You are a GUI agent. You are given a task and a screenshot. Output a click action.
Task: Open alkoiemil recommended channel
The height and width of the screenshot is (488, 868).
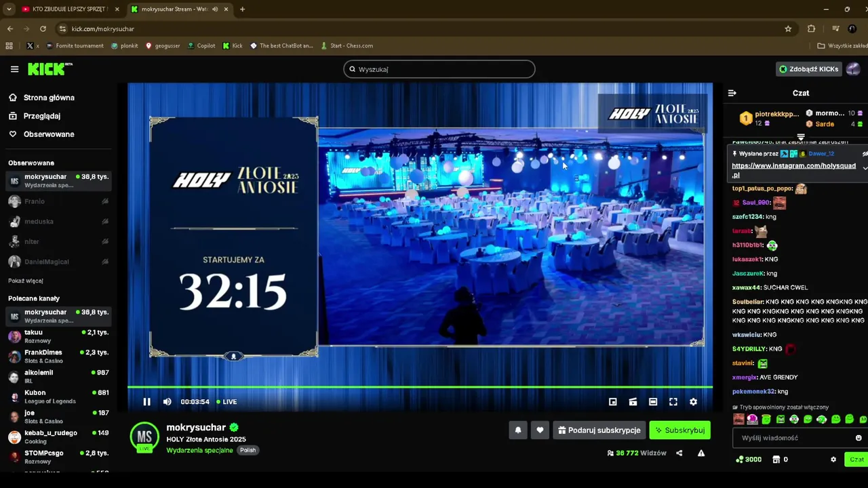(x=58, y=377)
